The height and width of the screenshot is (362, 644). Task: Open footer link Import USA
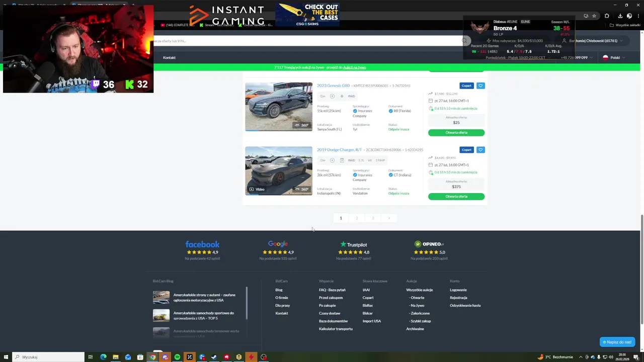(x=372, y=321)
